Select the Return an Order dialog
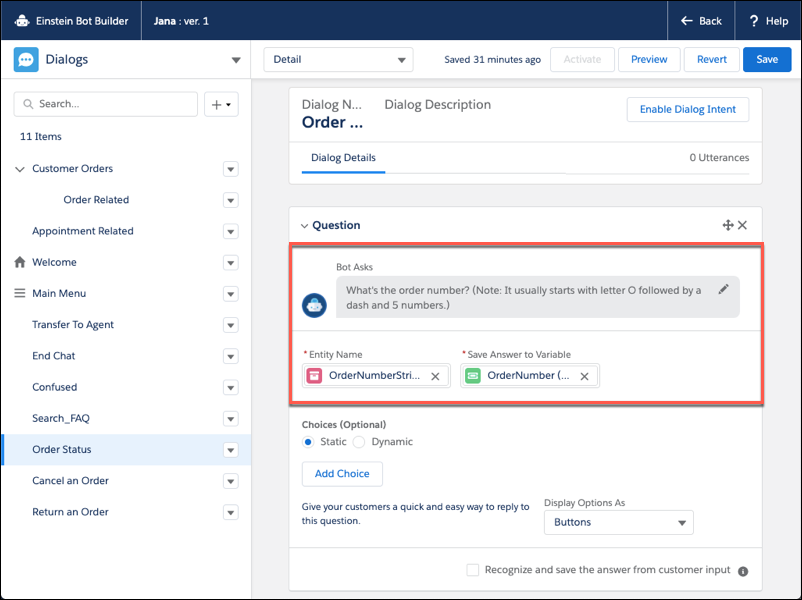Image resolution: width=802 pixels, height=600 pixels. [70, 512]
